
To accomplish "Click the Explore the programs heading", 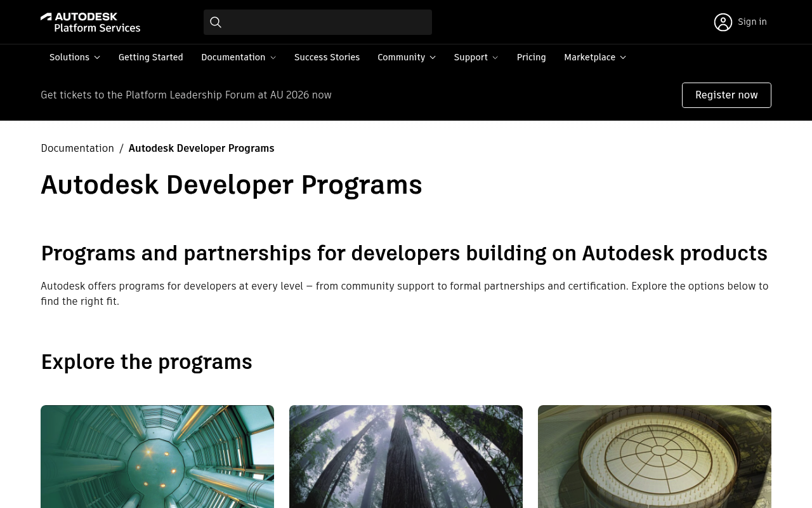I will pyautogui.click(x=147, y=362).
